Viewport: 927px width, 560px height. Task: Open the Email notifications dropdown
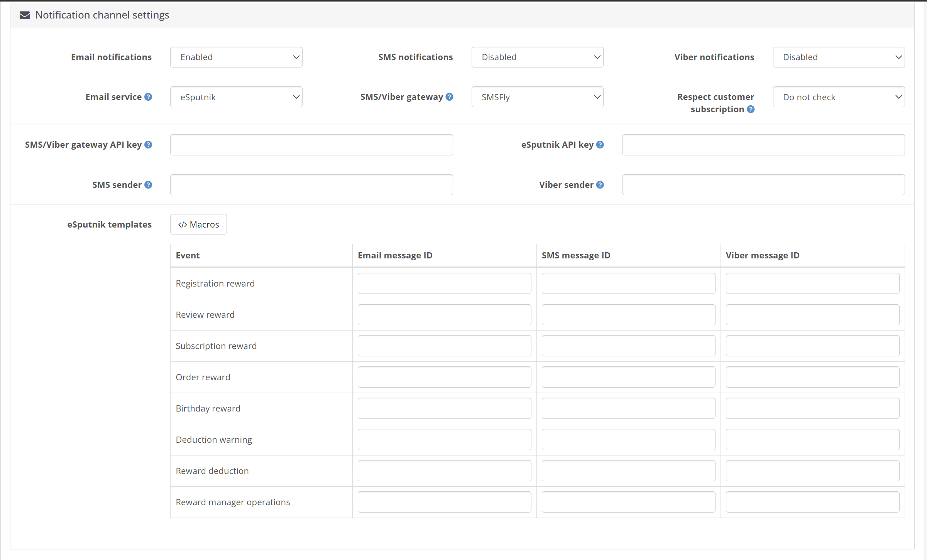[236, 57]
